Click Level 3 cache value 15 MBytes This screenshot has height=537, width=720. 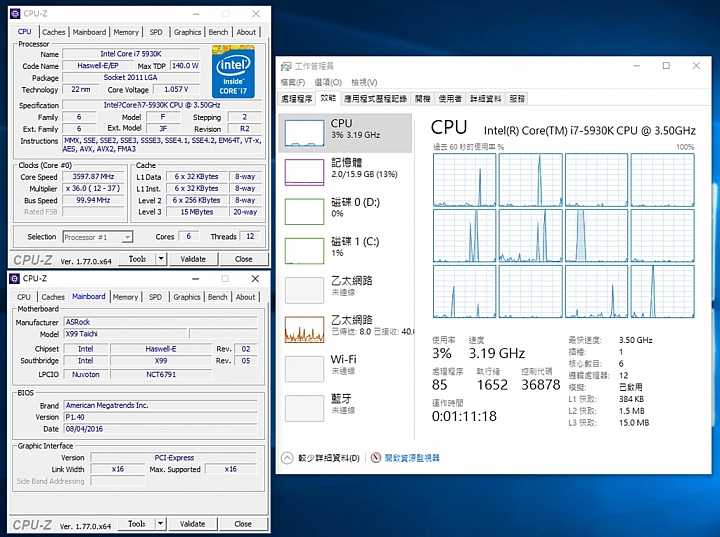pos(197,212)
